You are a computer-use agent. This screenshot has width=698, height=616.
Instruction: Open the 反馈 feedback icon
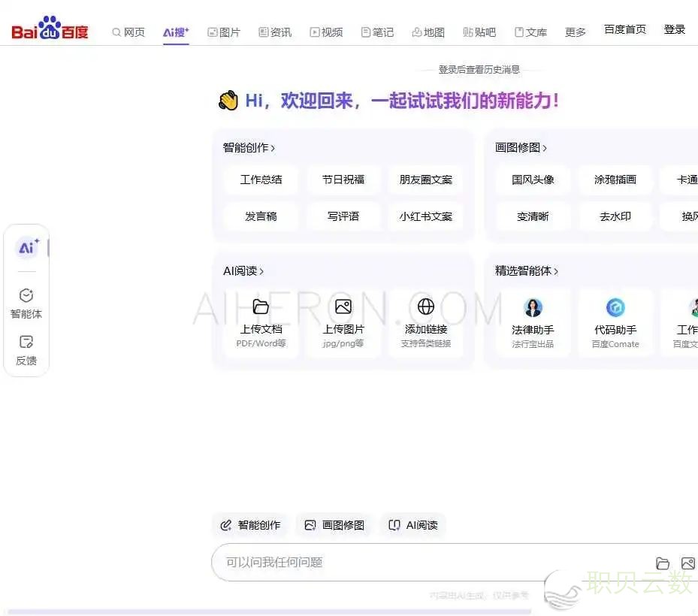point(26,350)
